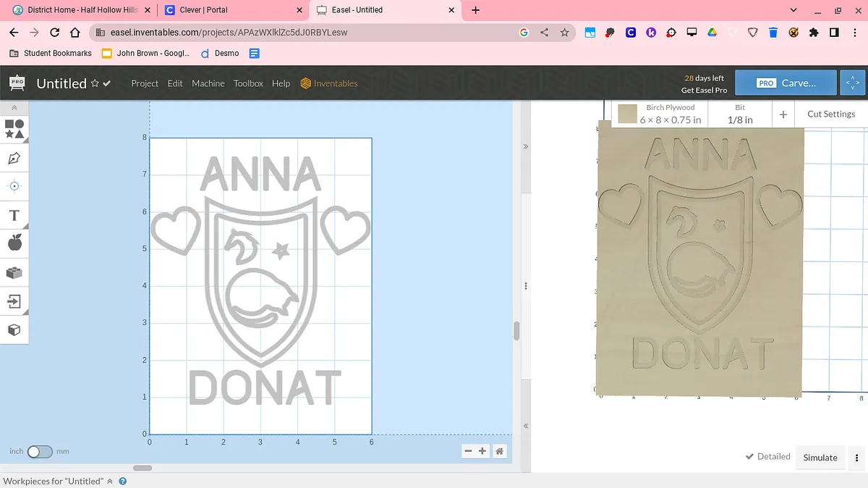
Task: Select the Pen drawing tool
Action: (x=14, y=158)
